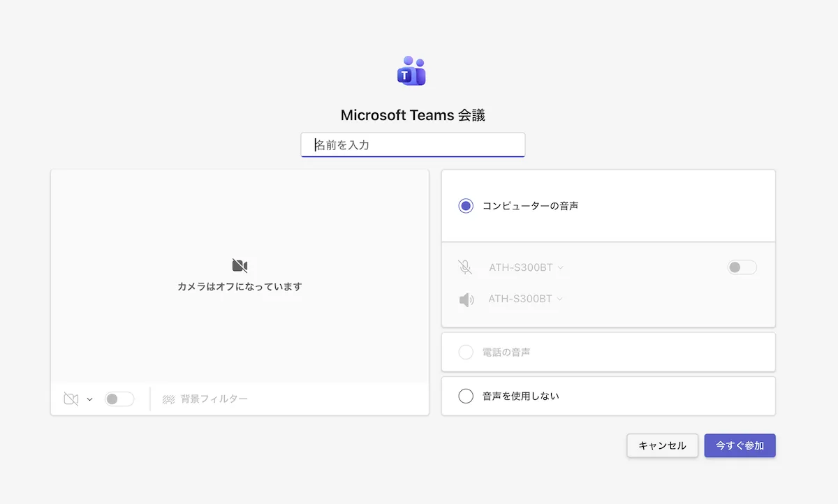Enable the microphone toggle switch

742,267
